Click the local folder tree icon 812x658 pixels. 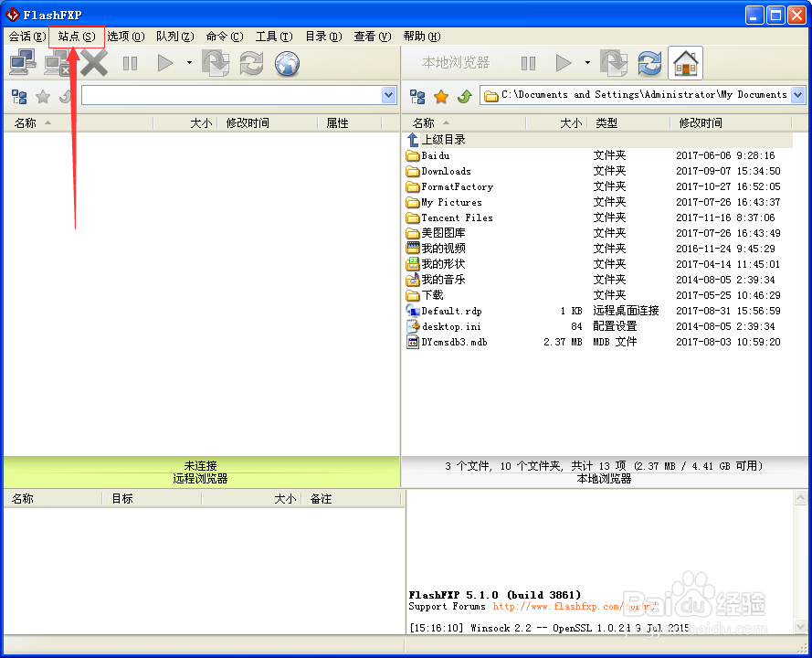417,96
